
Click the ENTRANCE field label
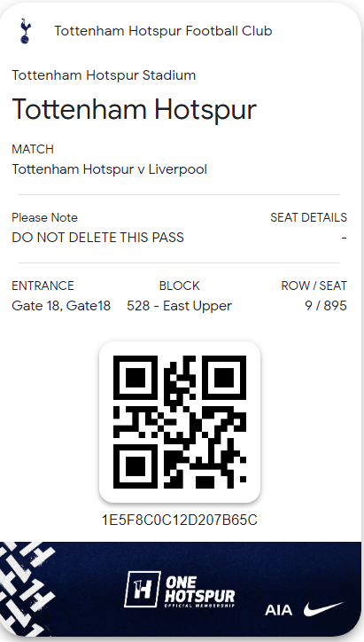[43, 286]
